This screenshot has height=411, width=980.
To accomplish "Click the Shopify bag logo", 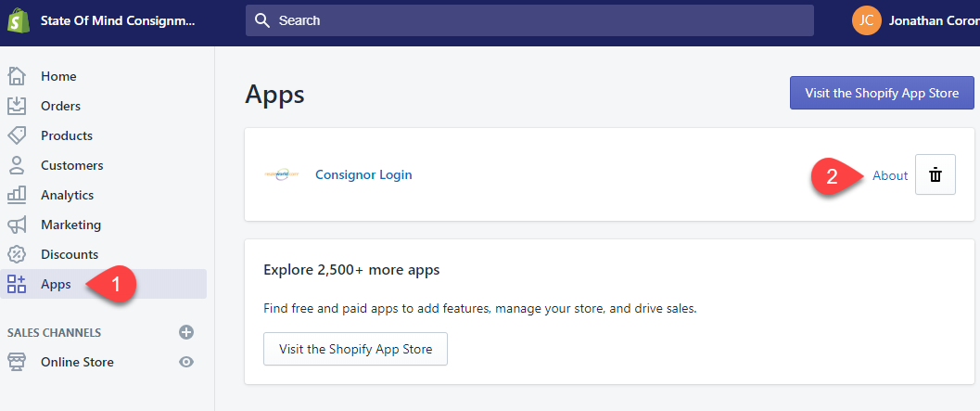I will pos(19,20).
